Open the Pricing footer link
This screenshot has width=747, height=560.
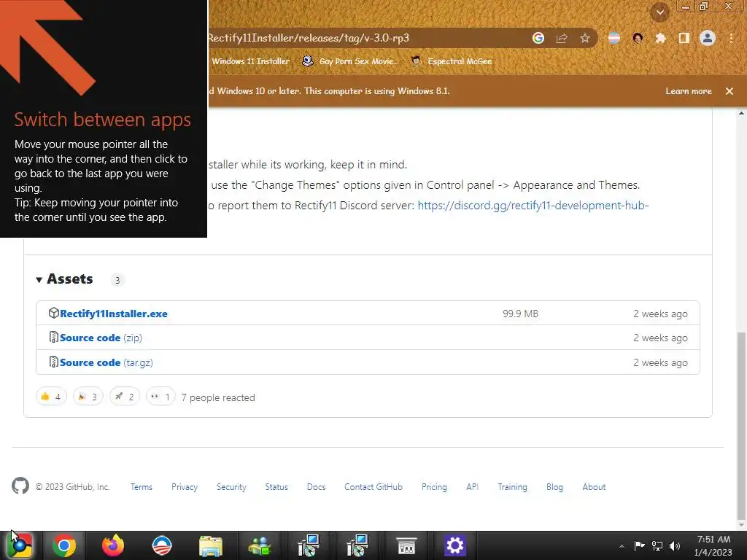(434, 486)
